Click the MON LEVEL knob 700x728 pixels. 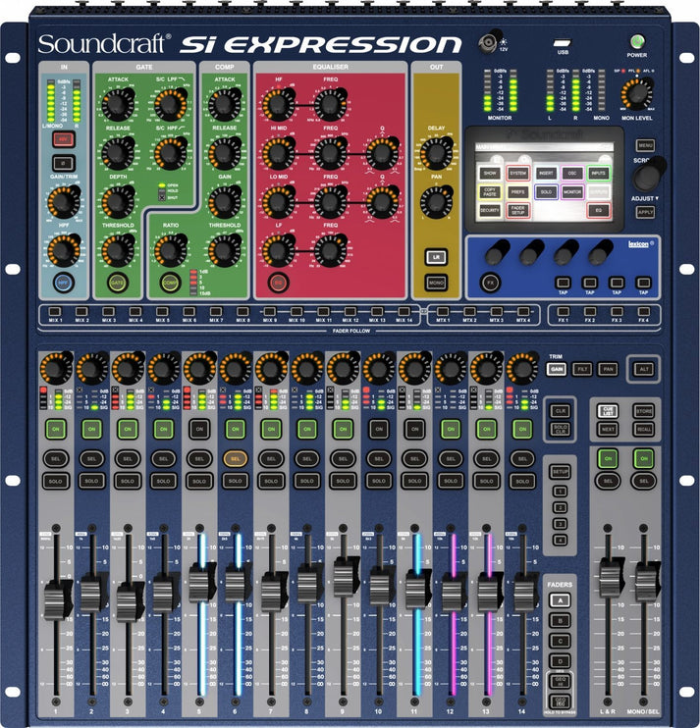pyautogui.click(x=636, y=93)
